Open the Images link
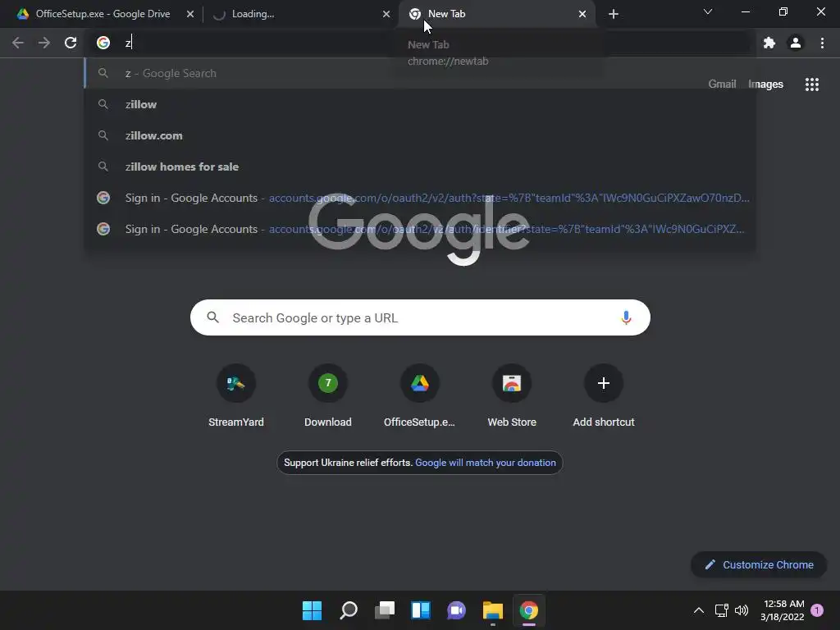This screenshot has height=630, width=840. coord(765,84)
